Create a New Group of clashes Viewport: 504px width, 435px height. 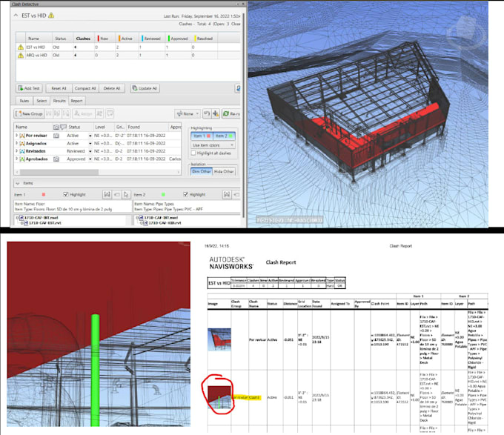29,113
